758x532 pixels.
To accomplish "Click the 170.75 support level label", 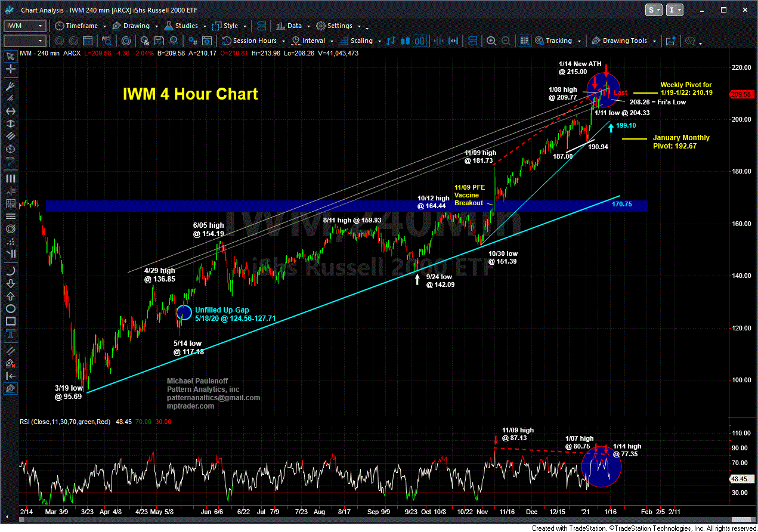I will click(622, 204).
